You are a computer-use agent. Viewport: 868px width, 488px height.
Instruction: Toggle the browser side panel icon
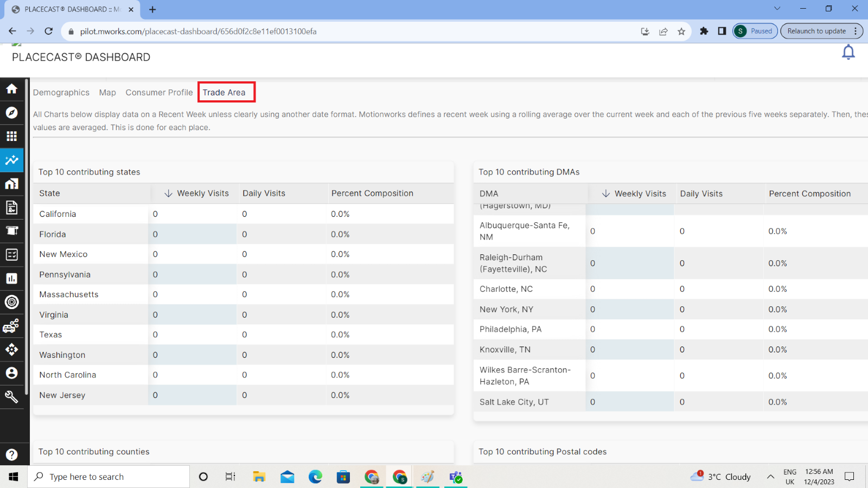coord(722,31)
